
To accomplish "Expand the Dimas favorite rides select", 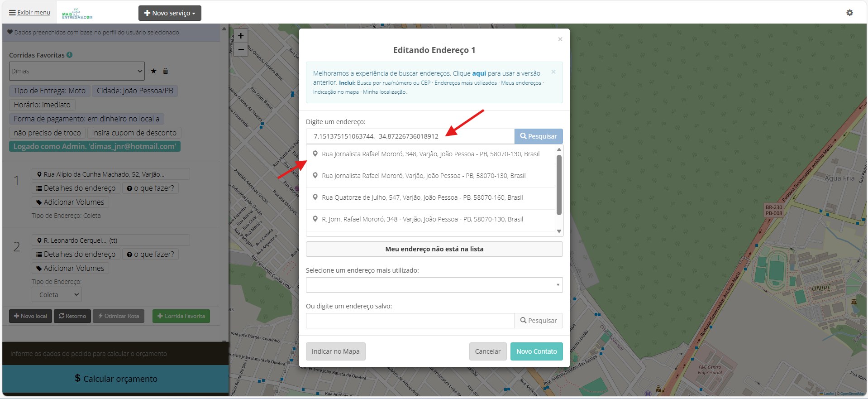I will coord(77,71).
